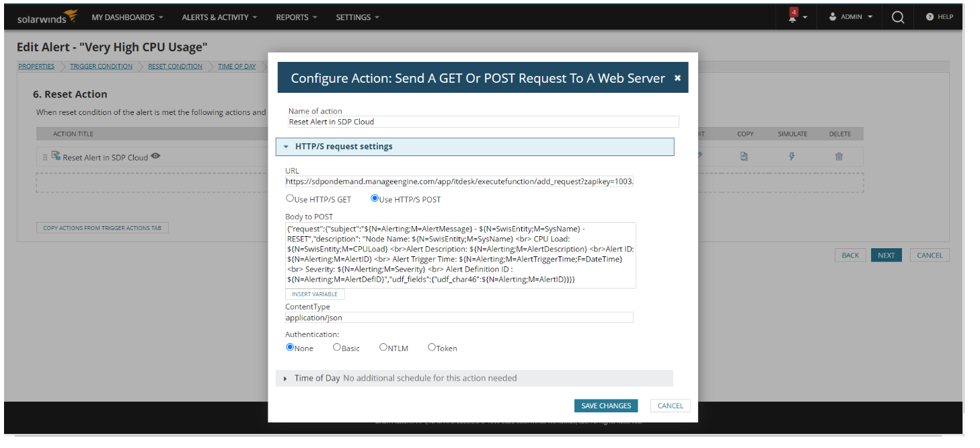The height and width of the screenshot is (448, 980).
Task: Toggle eye icon next to Reset Alert action
Action: (156, 156)
